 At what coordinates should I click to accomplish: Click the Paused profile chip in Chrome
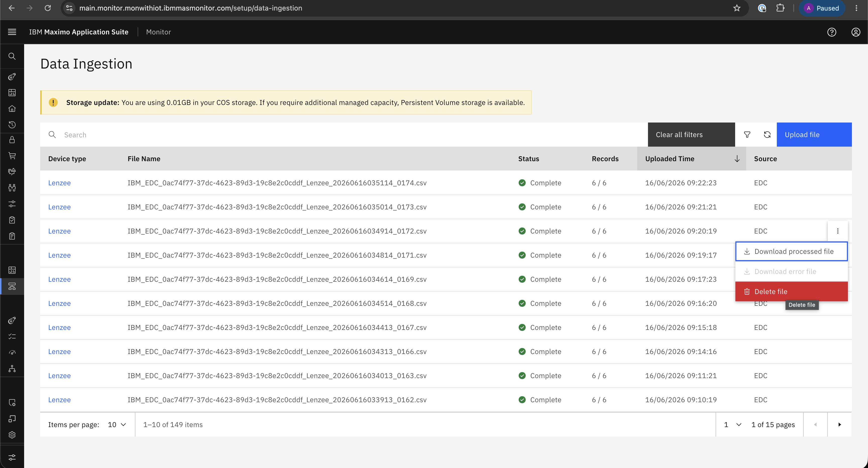[x=822, y=8]
